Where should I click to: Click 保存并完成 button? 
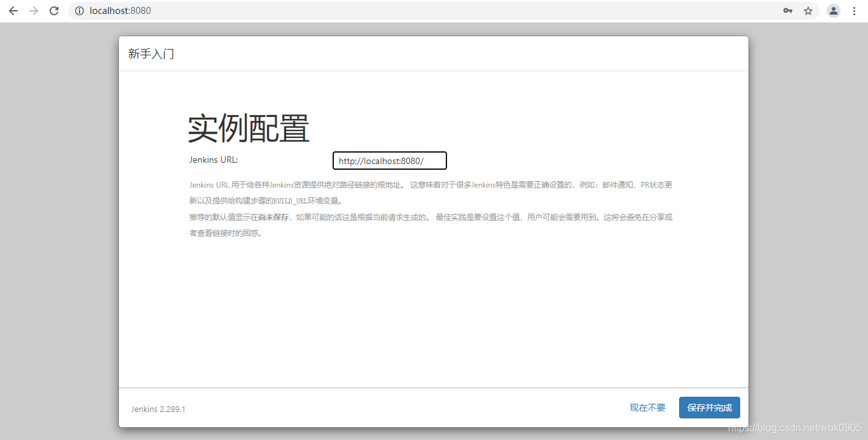point(710,408)
